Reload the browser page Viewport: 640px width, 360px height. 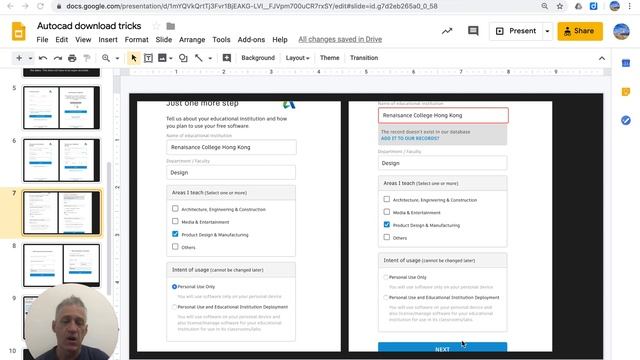(x=40, y=6)
